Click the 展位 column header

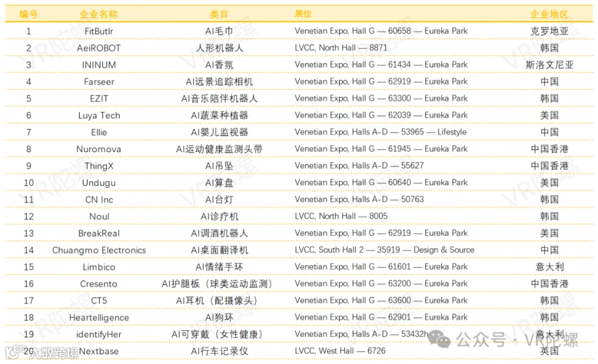(304, 14)
